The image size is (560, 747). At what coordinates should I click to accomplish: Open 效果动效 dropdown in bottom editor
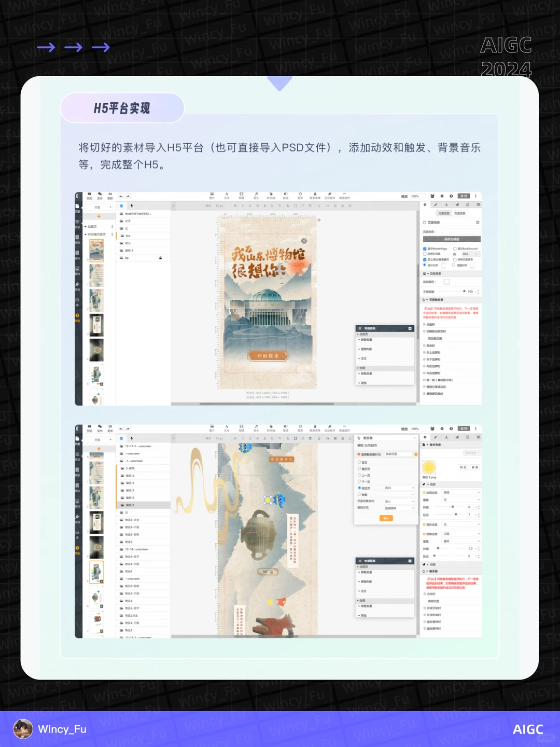[461, 534]
